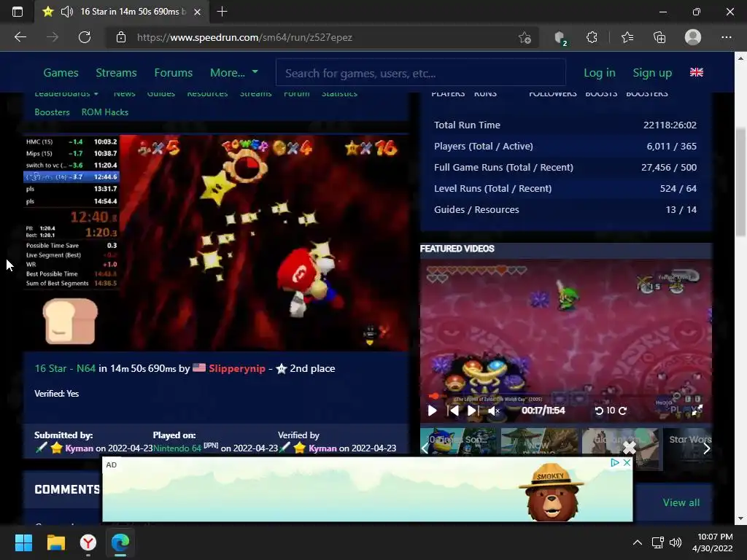Show next featured video thumbnails arrow

[706, 448]
